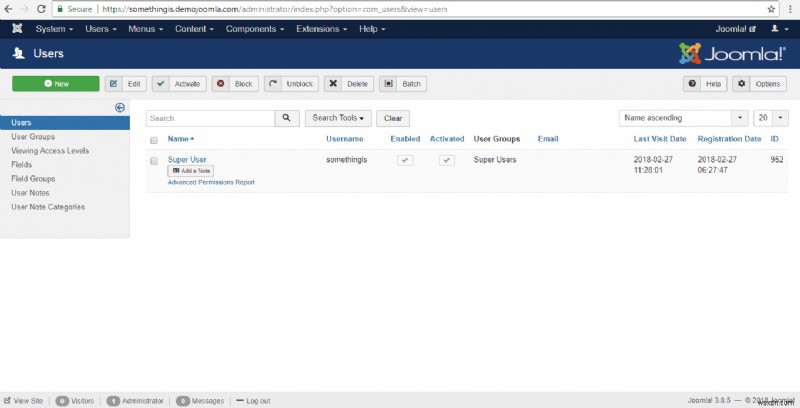Screen dimensions: 800x408
Task: Sort by ID column header
Action: pyautogui.click(x=774, y=139)
